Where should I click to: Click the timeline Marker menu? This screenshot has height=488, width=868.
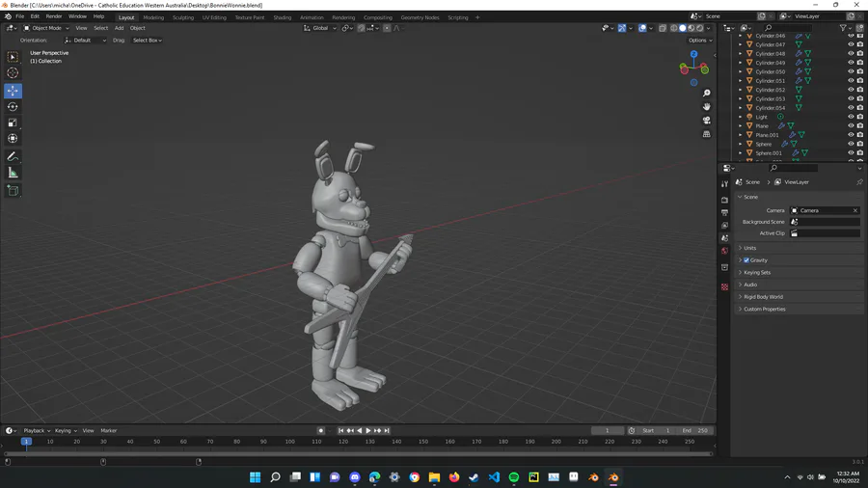click(108, 430)
